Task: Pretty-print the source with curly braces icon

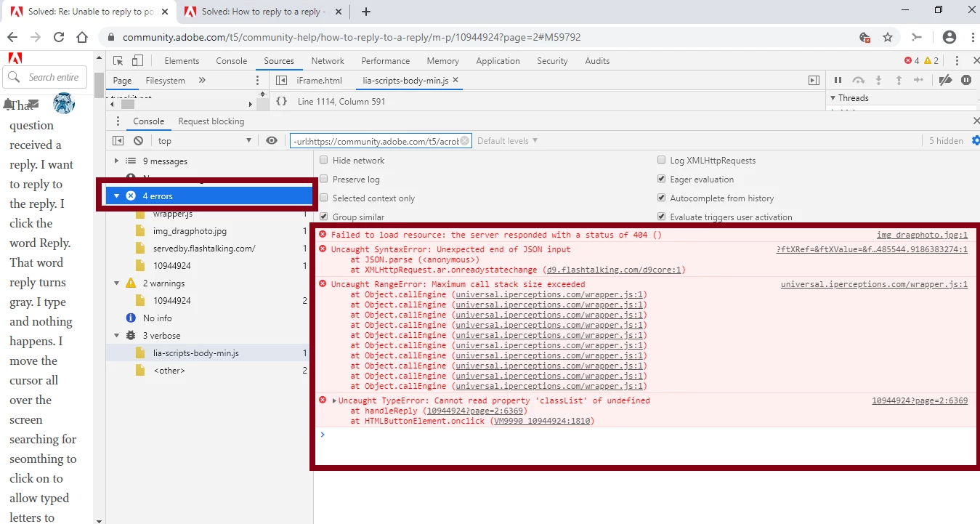Action: pos(281,102)
